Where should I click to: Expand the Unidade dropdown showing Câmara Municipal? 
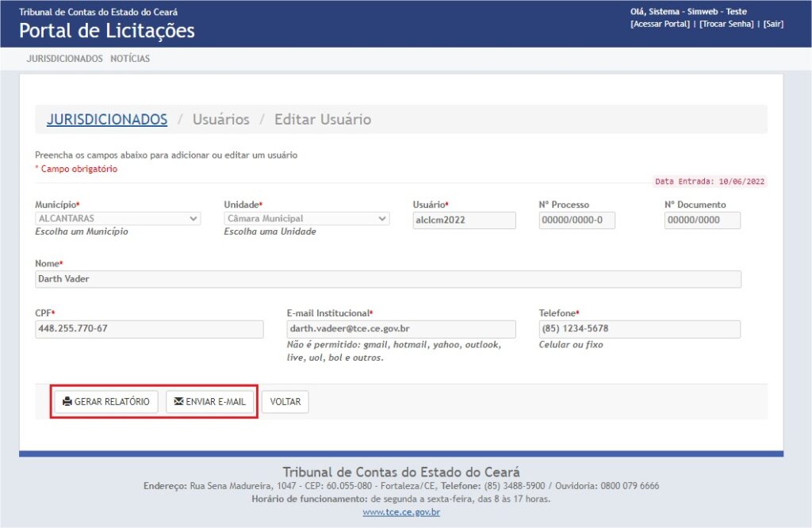click(306, 219)
